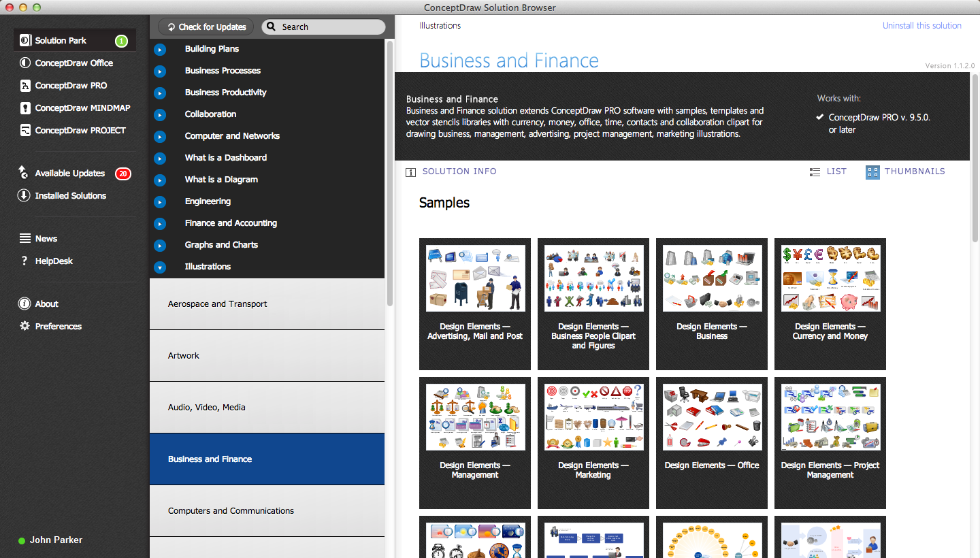Expand Finance and Accounting category
This screenshot has height=558, width=980.
click(x=160, y=224)
